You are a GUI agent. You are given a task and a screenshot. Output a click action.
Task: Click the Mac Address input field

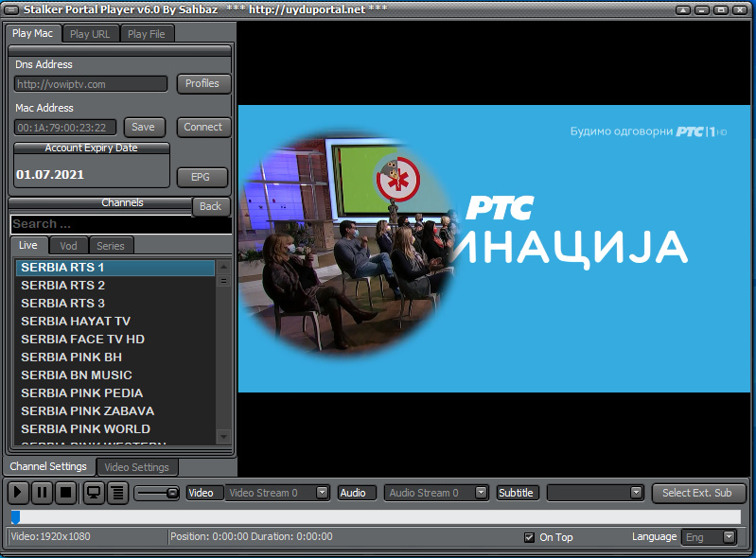(x=65, y=128)
